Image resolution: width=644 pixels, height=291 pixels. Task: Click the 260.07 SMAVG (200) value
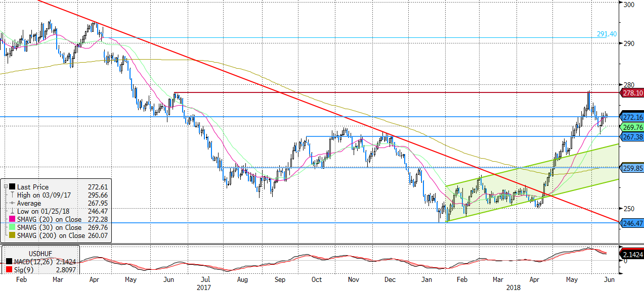pos(99,235)
